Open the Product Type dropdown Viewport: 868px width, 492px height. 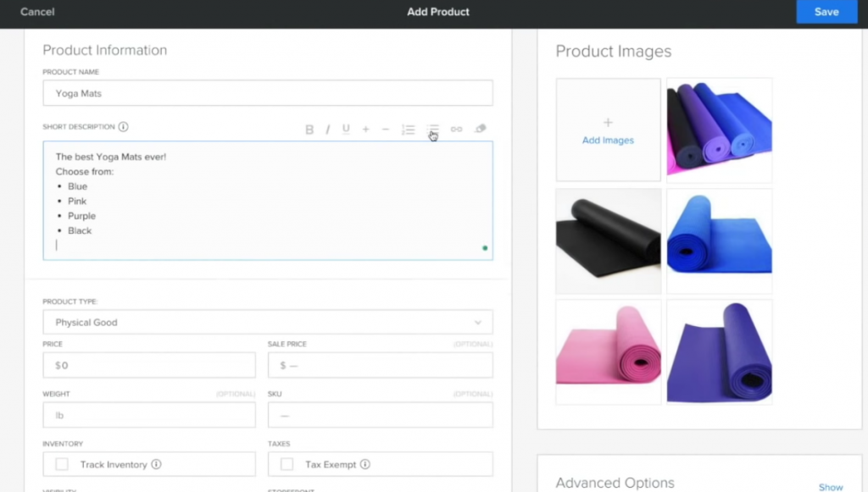click(x=268, y=323)
